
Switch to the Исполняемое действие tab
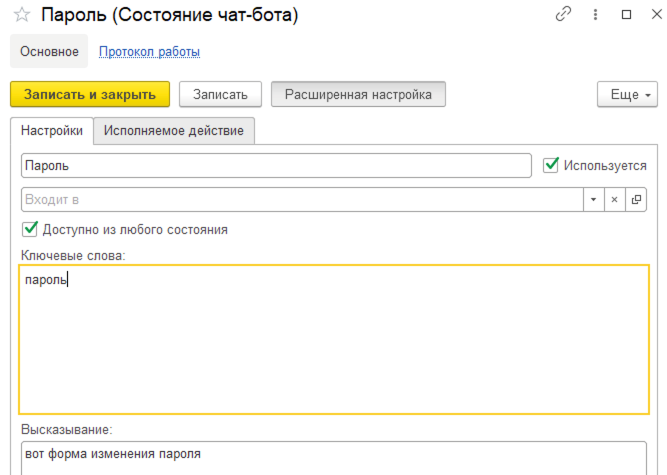(174, 131)
